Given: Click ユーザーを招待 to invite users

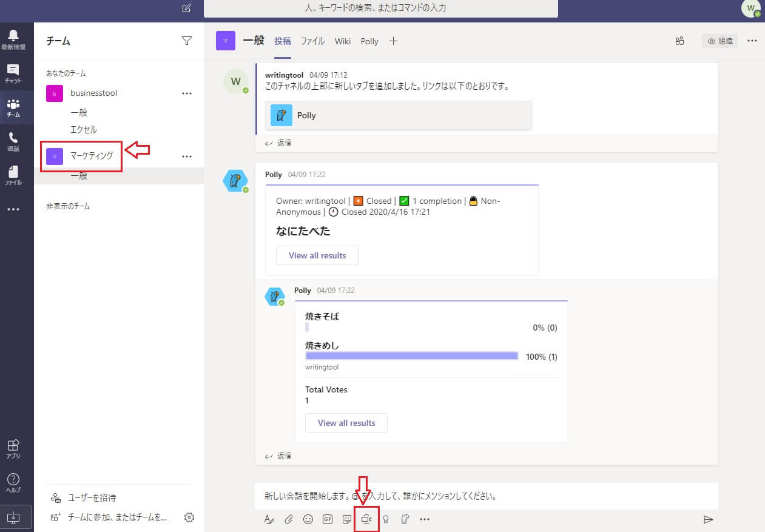Looking at the screenshot, I should [x=83, y=497].
